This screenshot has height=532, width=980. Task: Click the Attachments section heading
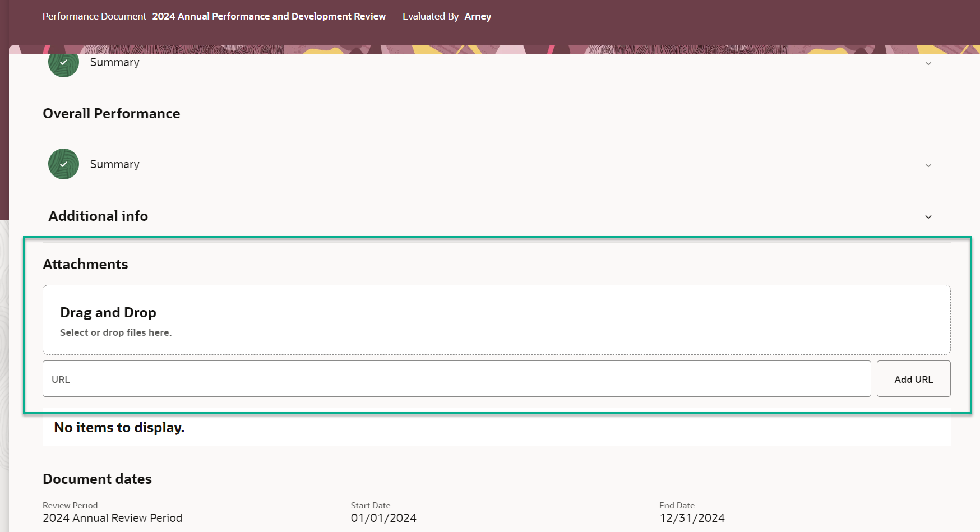pos(85,264)
